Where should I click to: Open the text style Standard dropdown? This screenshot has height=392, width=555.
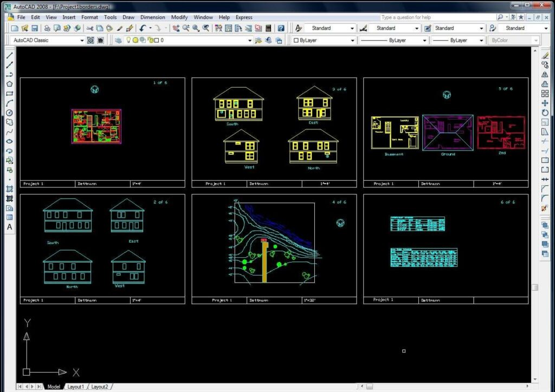pyautogui.click(x=352, y=28)
